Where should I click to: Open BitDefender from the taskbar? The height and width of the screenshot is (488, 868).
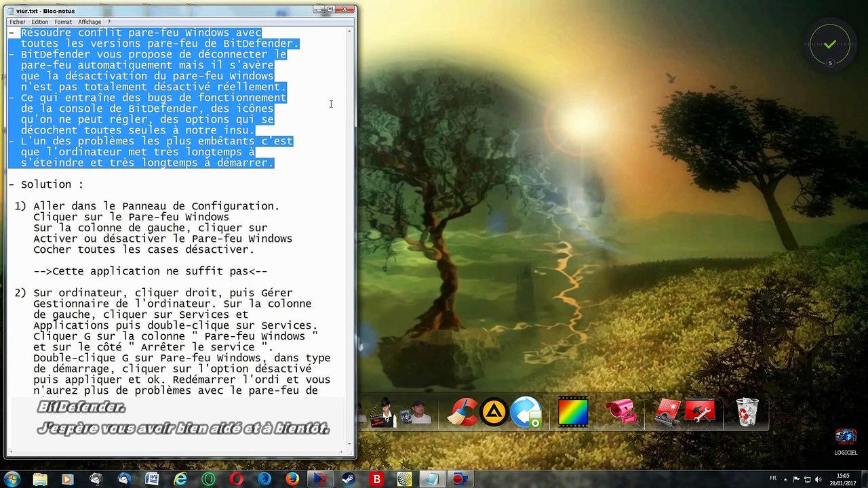pos(377,479)
